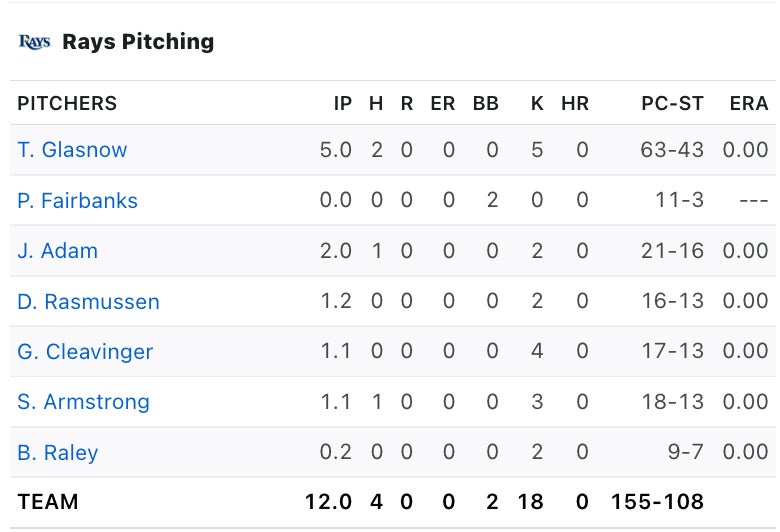Click the TEAM totals row label

coord(47,502)
